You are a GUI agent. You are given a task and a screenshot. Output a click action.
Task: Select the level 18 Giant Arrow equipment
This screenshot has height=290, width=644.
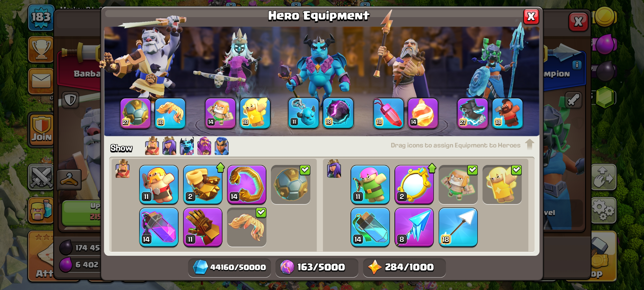[458, 227]
